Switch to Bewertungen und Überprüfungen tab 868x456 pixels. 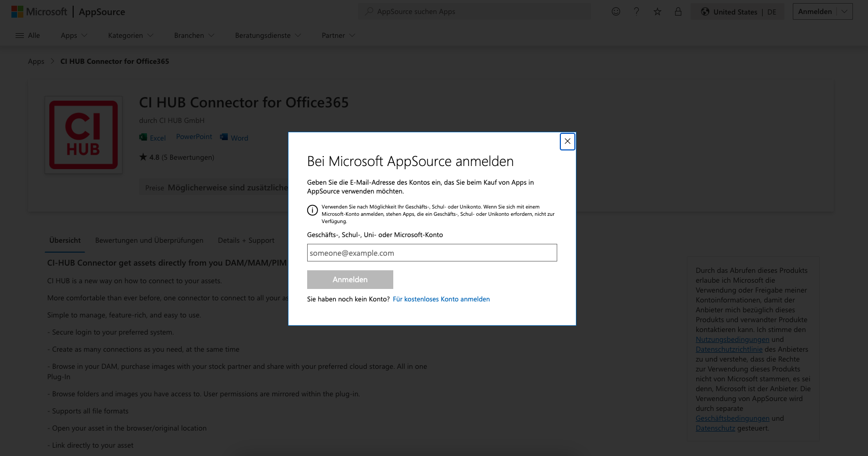coord(149,240)
